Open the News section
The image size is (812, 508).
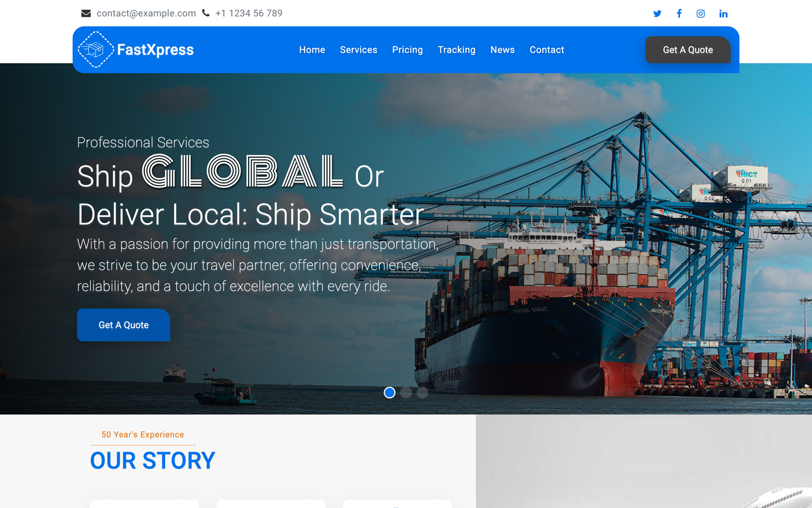pyautogui.click(x=502, y=50)
